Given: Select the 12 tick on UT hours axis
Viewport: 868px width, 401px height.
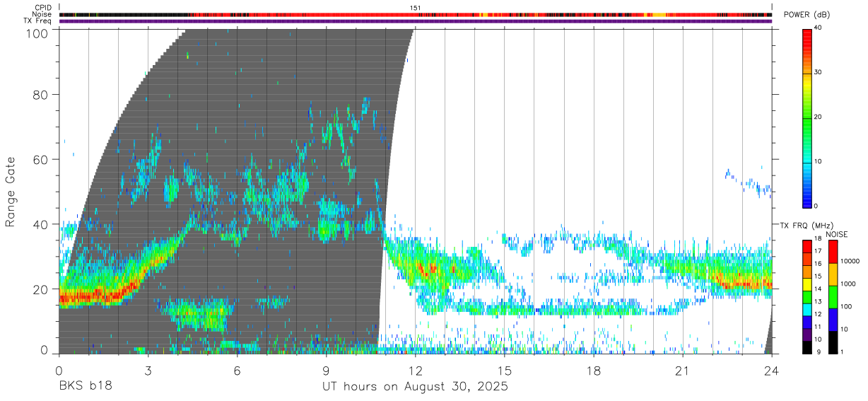Looking at the screenshot, I should (415, 370).
